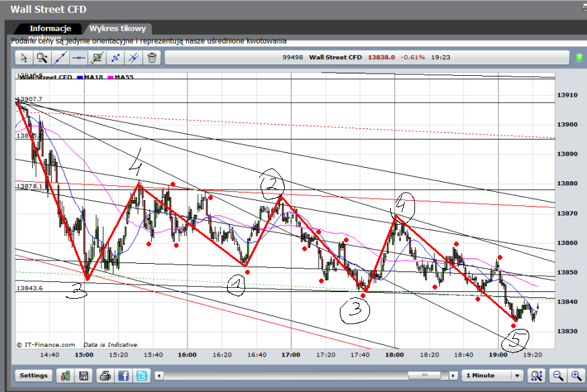The height and width of the screenshot is (392, 587).
Task: Click the 16:00 time axis label
Action: pos(187,354)
